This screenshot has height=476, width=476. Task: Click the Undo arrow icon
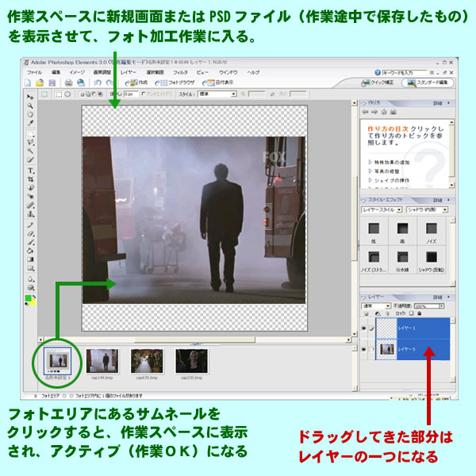point(98,83)
